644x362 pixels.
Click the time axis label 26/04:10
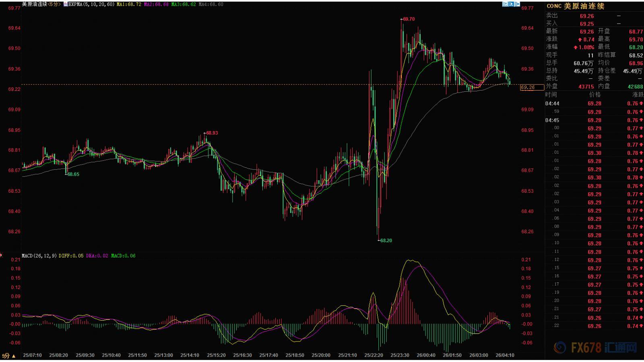505,356
